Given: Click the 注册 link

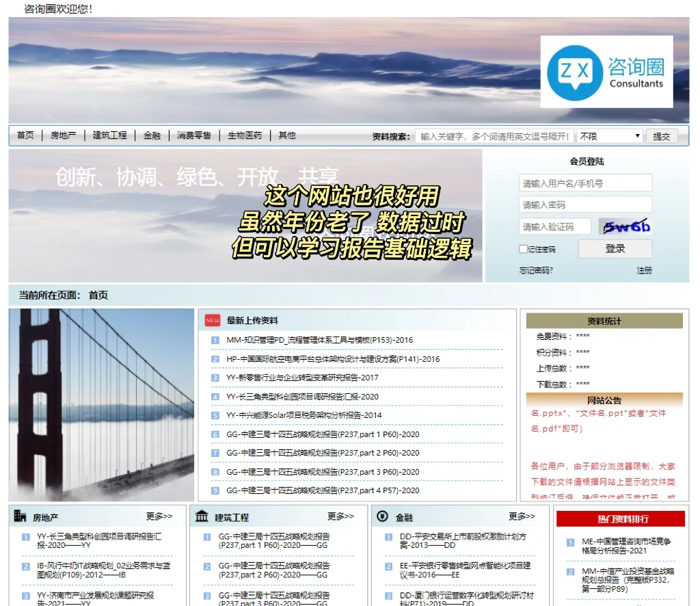Looking at the screenshot, I should tap(644, 270).
